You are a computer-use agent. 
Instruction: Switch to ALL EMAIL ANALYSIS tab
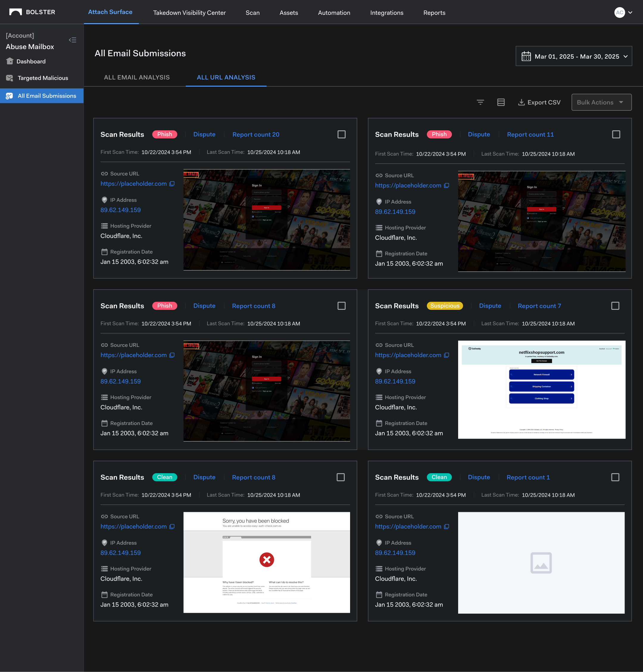[x=137, y=77]
